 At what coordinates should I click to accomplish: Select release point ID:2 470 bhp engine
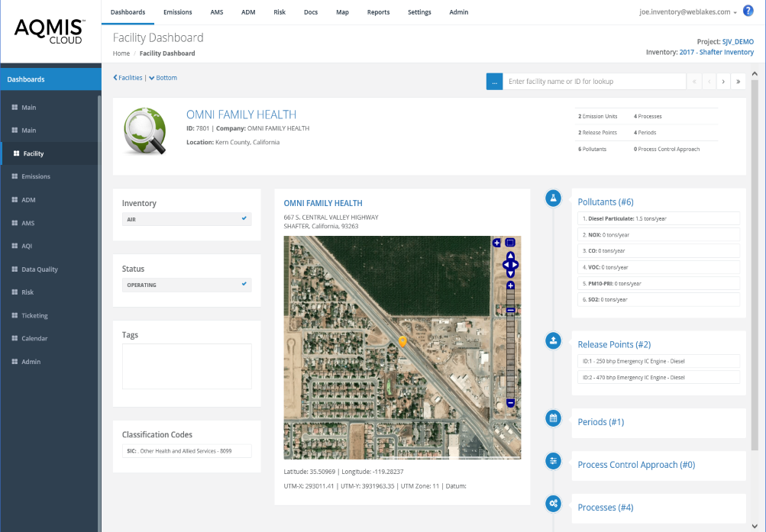click(x=658, y=377)
